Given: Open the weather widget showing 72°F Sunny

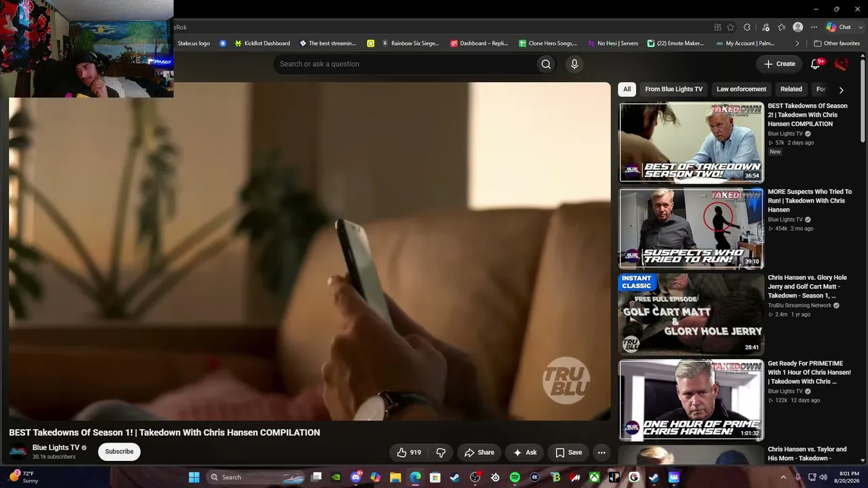Looking at the screenshot, I should tap(23, 477).
